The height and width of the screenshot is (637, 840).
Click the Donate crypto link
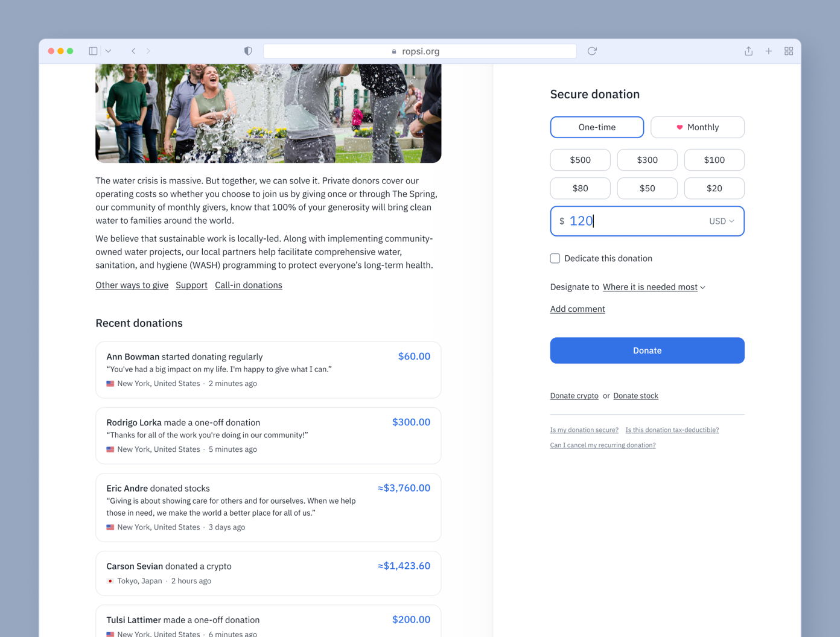click(x=574, y=396)
